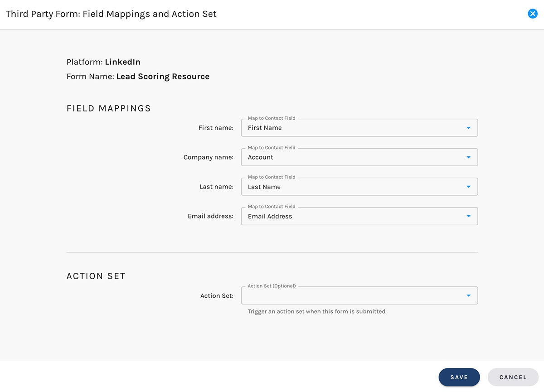
Task: Click the trigger action set helper text
Action: [317, 311]
